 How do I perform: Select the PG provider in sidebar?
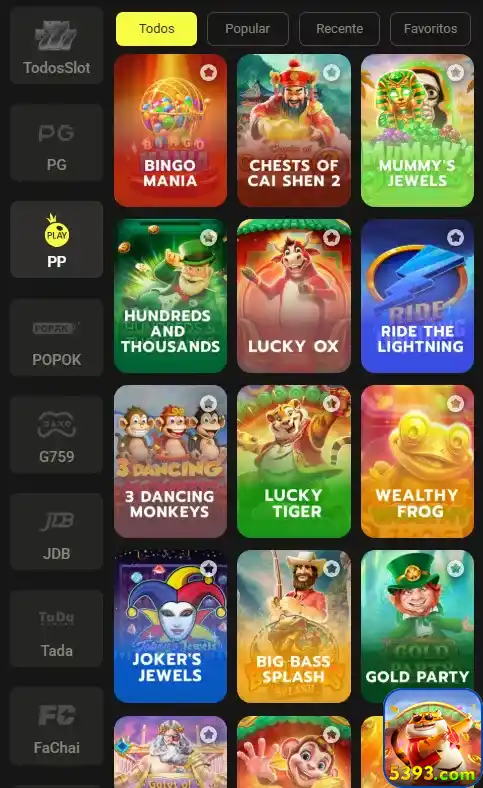pos(56,143)
